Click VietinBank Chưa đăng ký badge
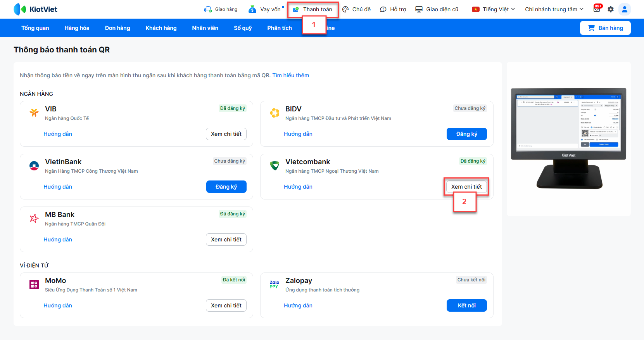Viewport: 644px width, 340px height. tap(230, 161)
